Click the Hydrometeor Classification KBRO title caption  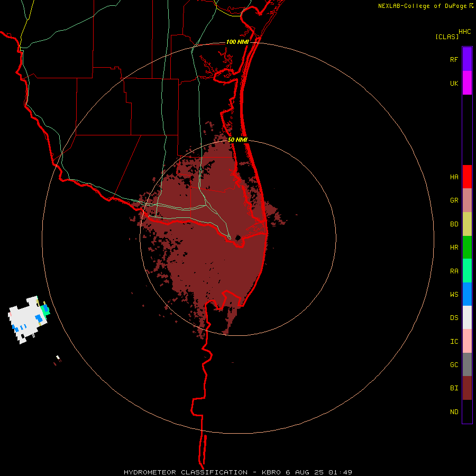(x=238, y=472)
